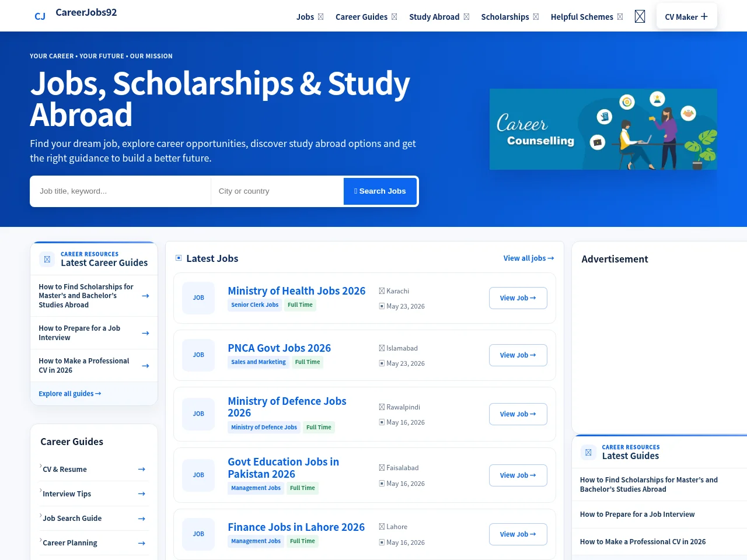The width and height of the screenshot is (747, 560).
Task: Open View Job for PNCA Govt Jobs 2026
Action: click(x=518, y=355)
